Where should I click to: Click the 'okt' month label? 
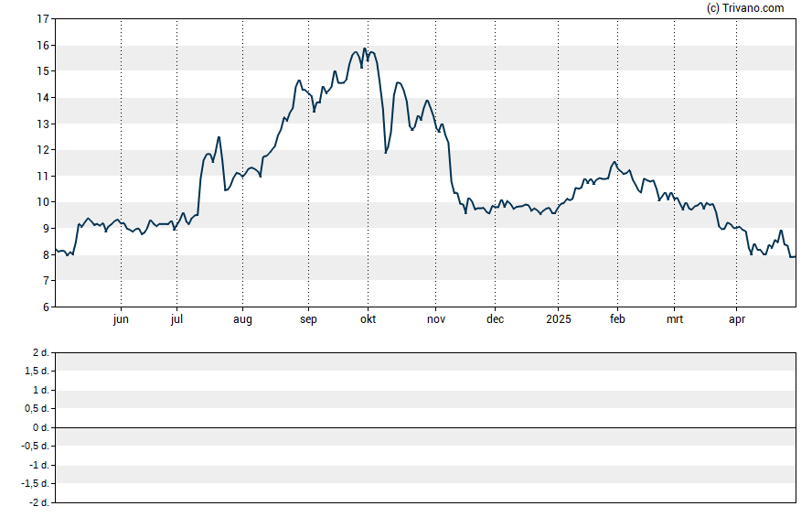(369, 319)
